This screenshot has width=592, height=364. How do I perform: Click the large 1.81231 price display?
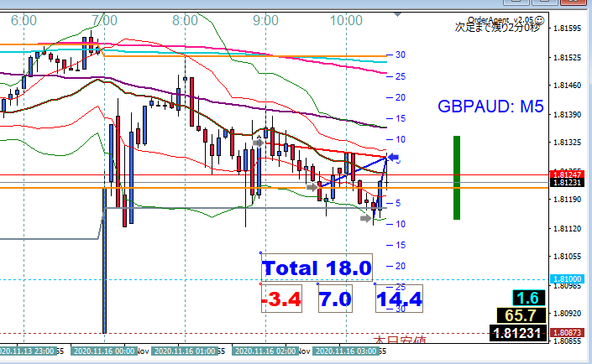click(518, 333)
